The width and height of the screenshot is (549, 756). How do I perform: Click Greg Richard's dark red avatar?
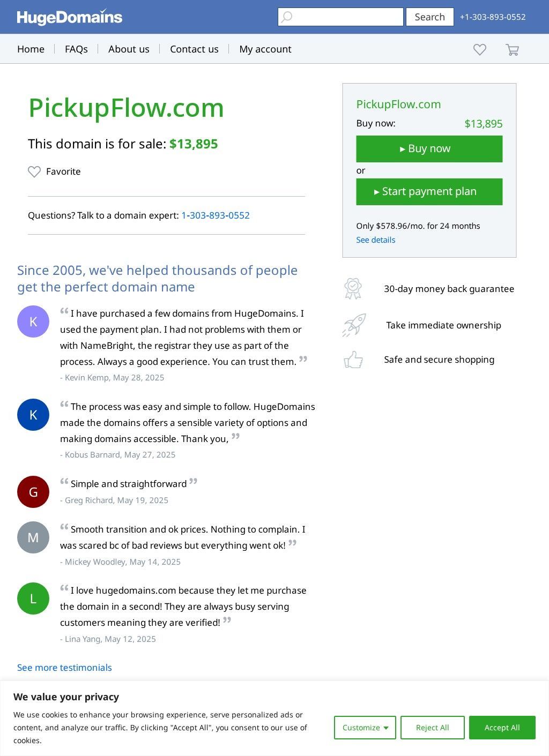click(x=33, y=492)
